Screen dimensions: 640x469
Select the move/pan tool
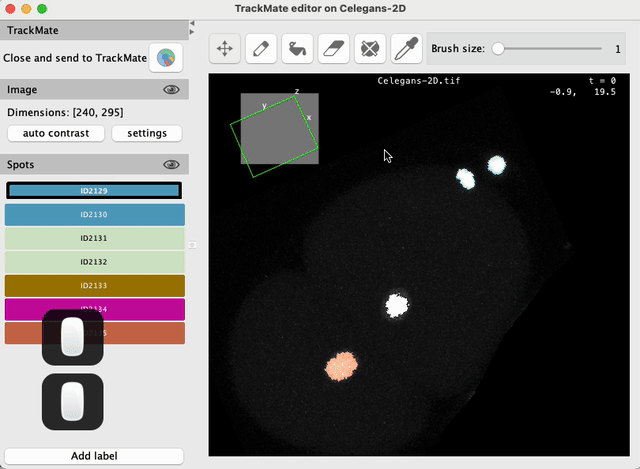[224, 49]
